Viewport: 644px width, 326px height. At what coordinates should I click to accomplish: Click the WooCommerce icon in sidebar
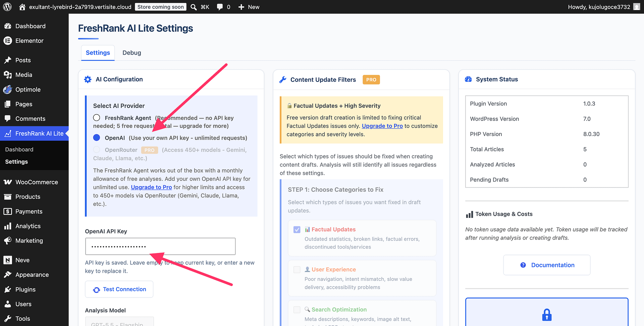[x=8, y=182]
